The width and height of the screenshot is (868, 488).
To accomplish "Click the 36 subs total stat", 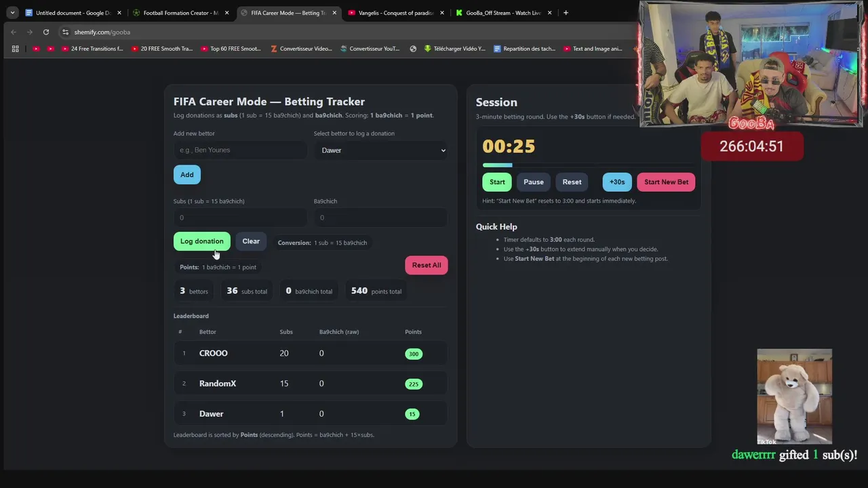I will 247,291.
